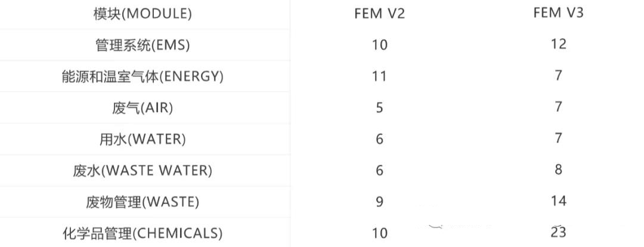The image size is (644, 247).
Task: Click WATER value 6 under FEM V2
Action: tap(379, 139)
